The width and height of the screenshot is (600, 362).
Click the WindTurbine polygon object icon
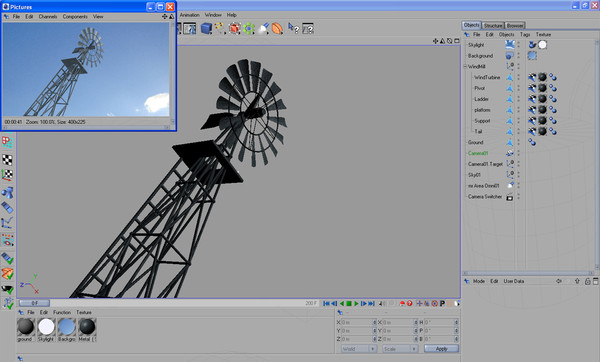(x=510, y=77)
